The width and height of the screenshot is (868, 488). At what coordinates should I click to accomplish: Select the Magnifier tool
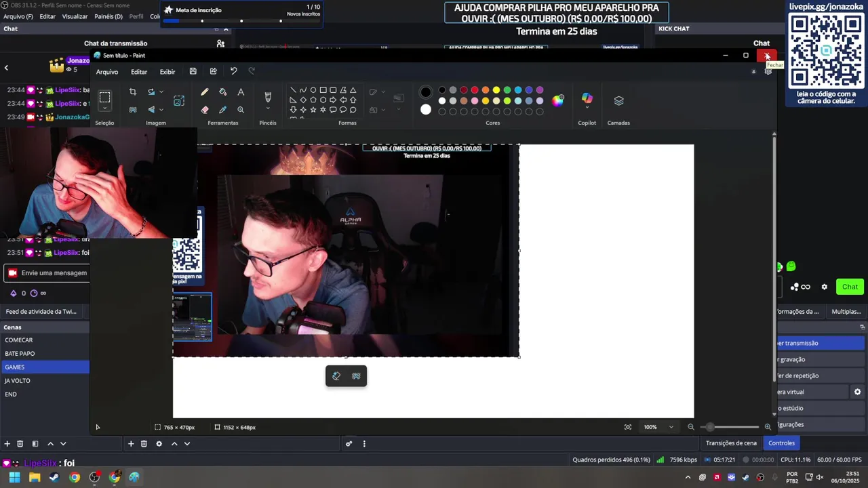coord(241,109)
